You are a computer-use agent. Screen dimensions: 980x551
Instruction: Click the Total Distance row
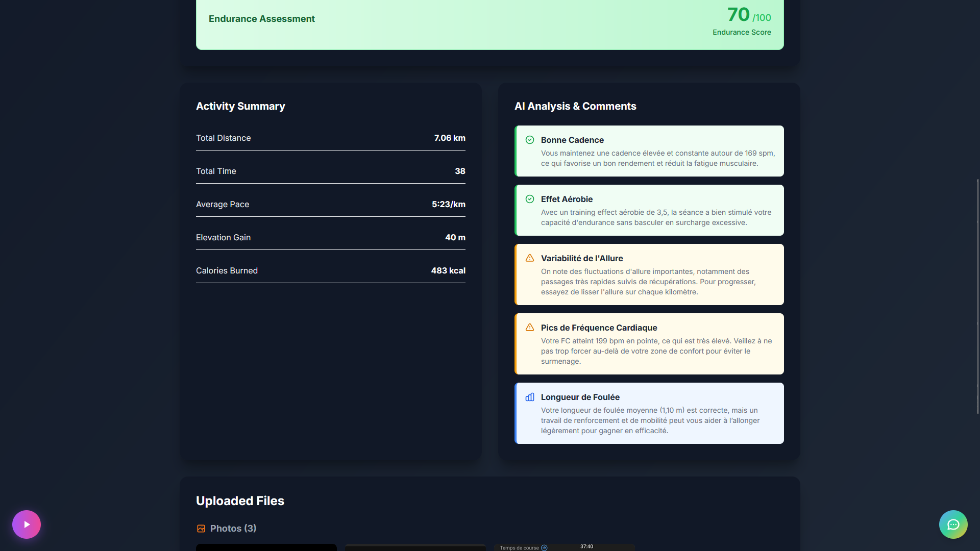330,138
